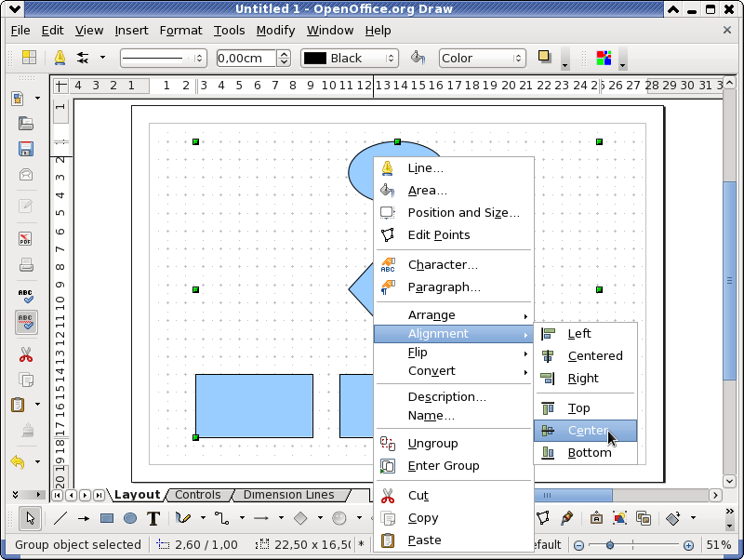744x560 pixels.
Task: Click the vertical scrollbar thumb
Action: [x=729, y=280]
